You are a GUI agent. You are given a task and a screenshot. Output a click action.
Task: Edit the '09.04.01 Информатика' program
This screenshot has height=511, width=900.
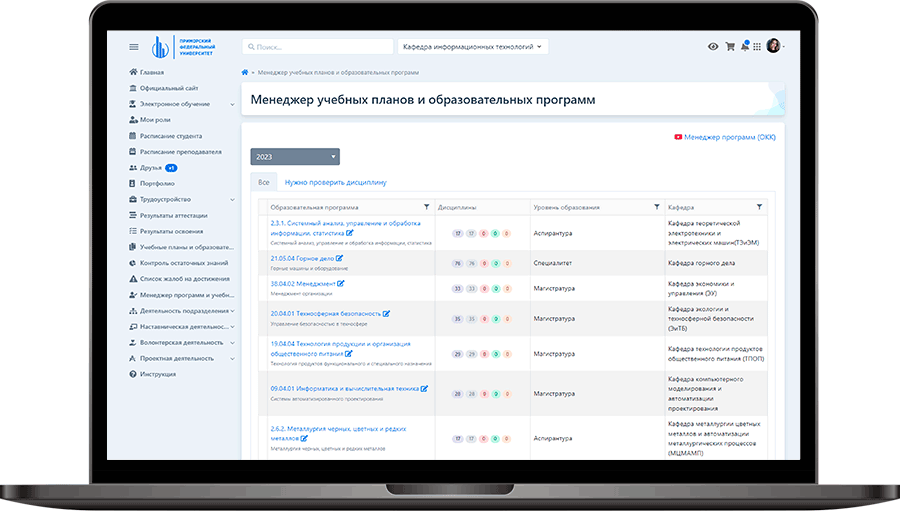(x=424, y=389)
